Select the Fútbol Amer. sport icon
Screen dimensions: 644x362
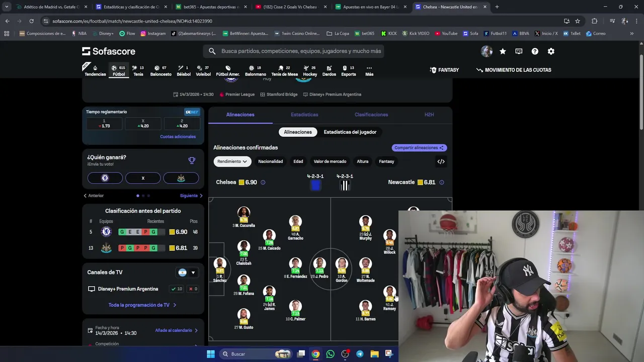pos(228,71)
